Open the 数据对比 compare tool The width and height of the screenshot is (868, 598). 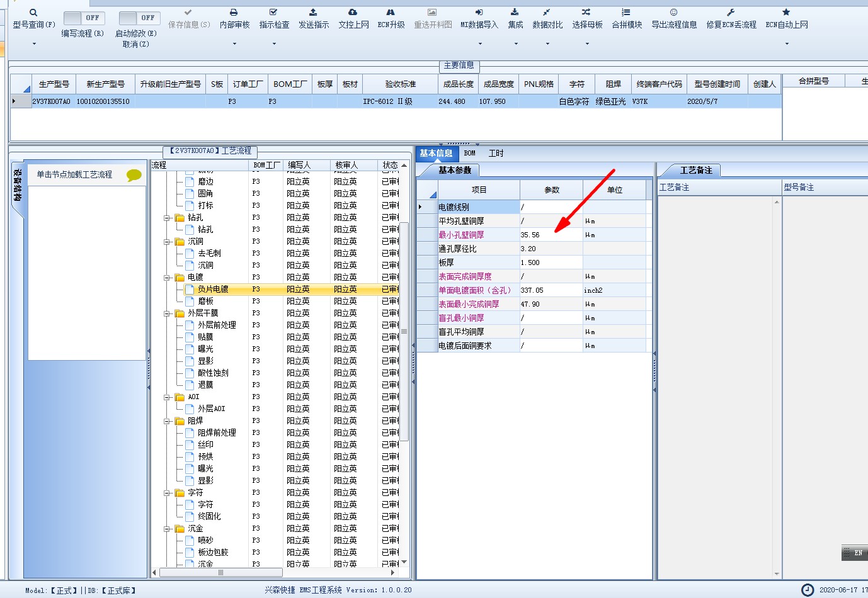point(547,19)
